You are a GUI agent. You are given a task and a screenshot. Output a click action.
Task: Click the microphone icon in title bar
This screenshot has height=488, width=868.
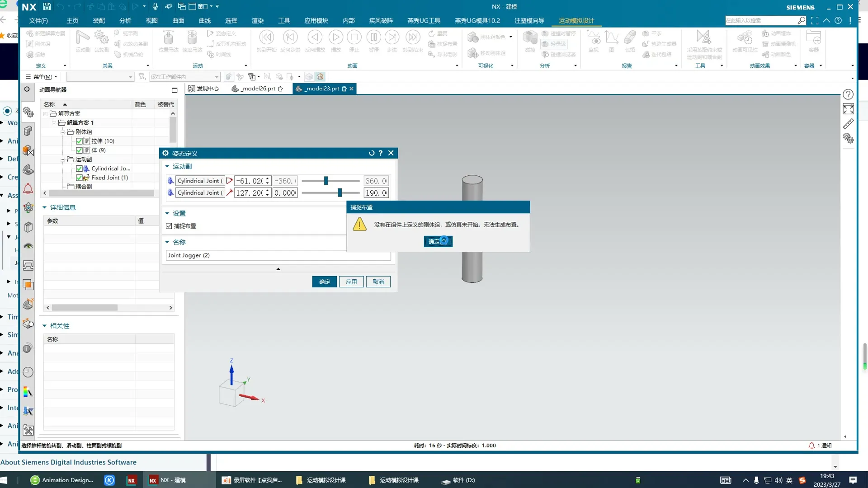155,6
